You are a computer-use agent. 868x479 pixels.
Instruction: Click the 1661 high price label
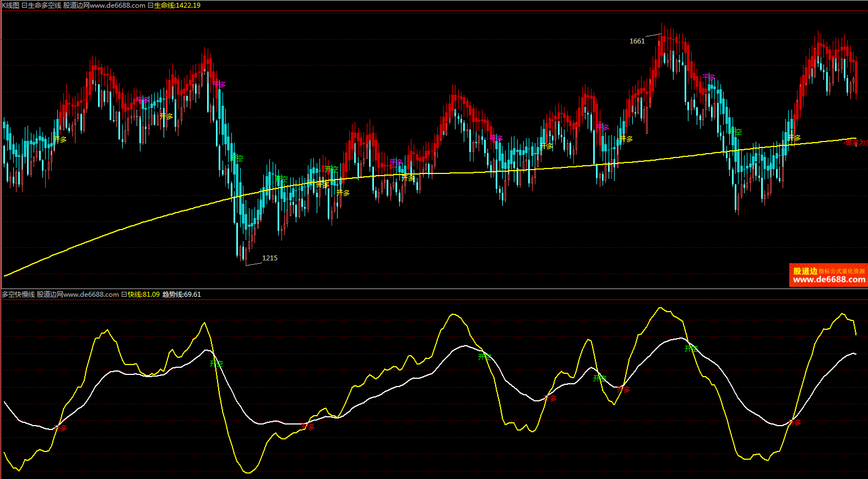(637, 41)
